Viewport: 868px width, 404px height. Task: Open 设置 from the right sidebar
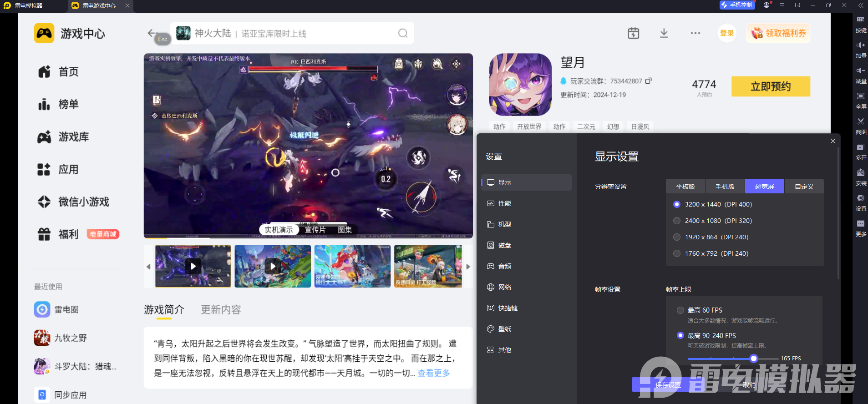[861, 203]
